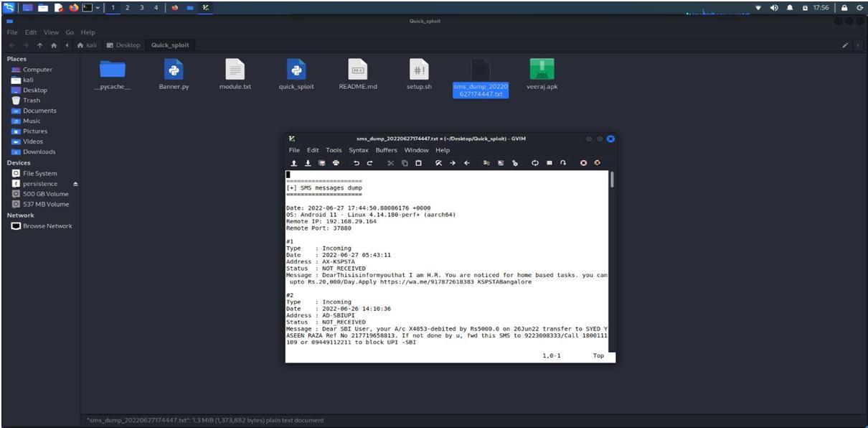The width and height of the screenshot is (868, 428).
Task: Select the module.txt file
Action: coord(235,74)
